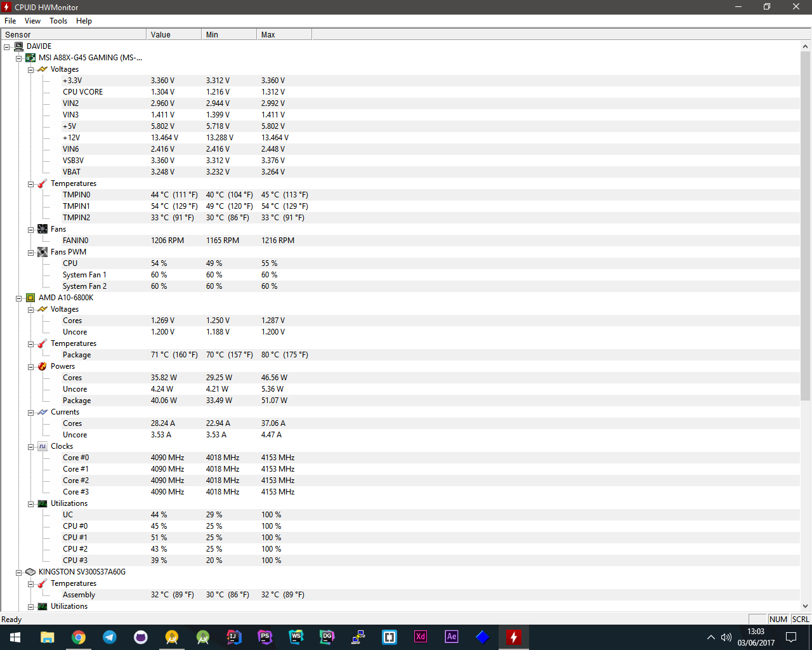This screenshot has width=812, height=650.
Task: Open Telegram from the taskbar
Action: [x=110, y=637]
